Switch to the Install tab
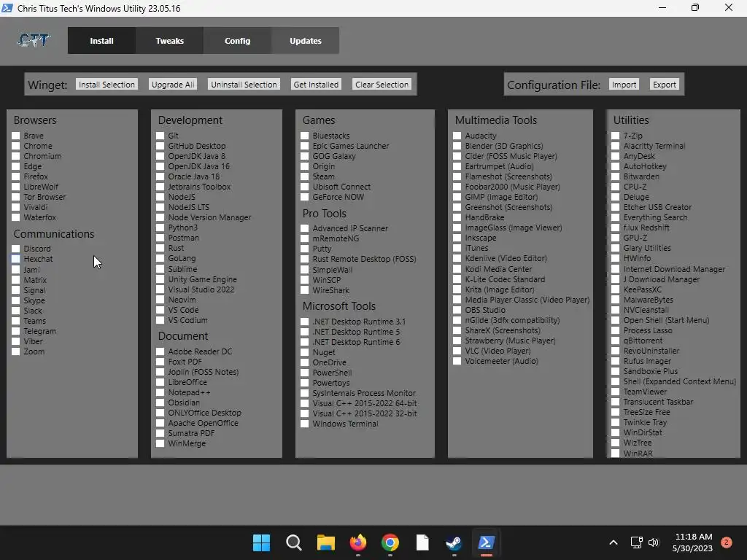The height and width of the screenshot is (560, 747). tap(101, 41)
